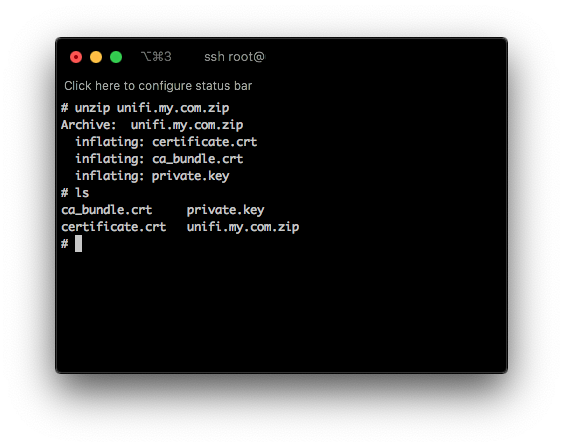
Task: Click the block cursor at the prompt
Action: tap(78, 244)
